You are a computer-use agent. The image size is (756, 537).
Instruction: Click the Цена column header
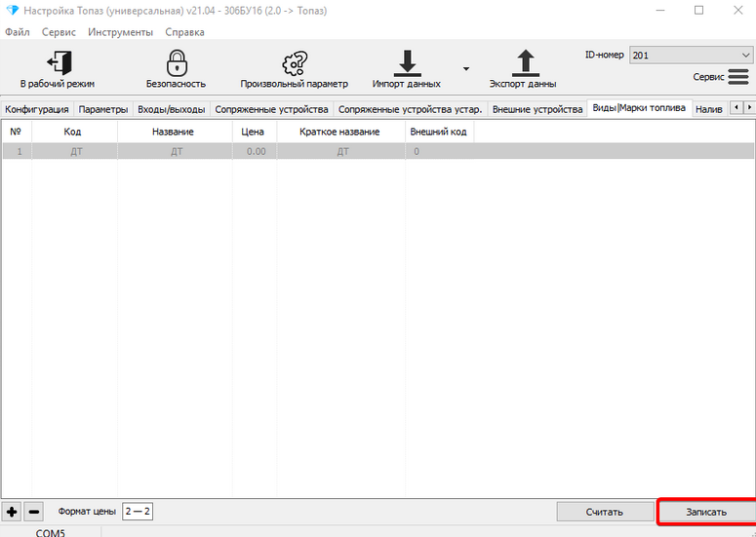pyautogui.click(x=253, y=132)
